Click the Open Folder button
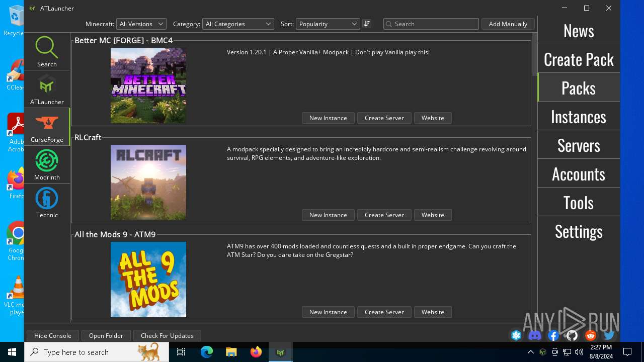 click(106, 335)
